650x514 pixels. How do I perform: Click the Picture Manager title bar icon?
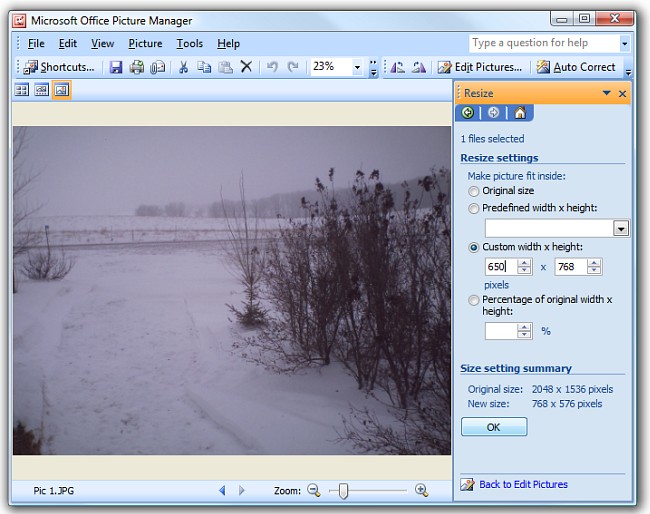[19, 21]
